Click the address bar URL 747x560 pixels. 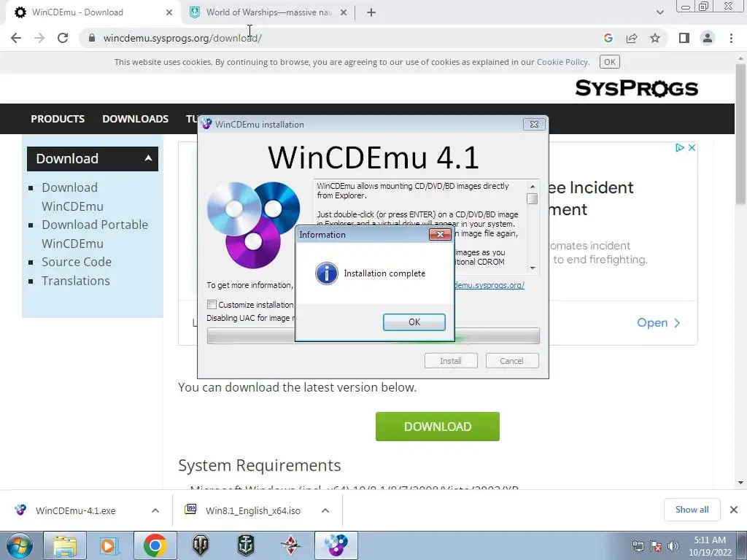pos(182,38)
